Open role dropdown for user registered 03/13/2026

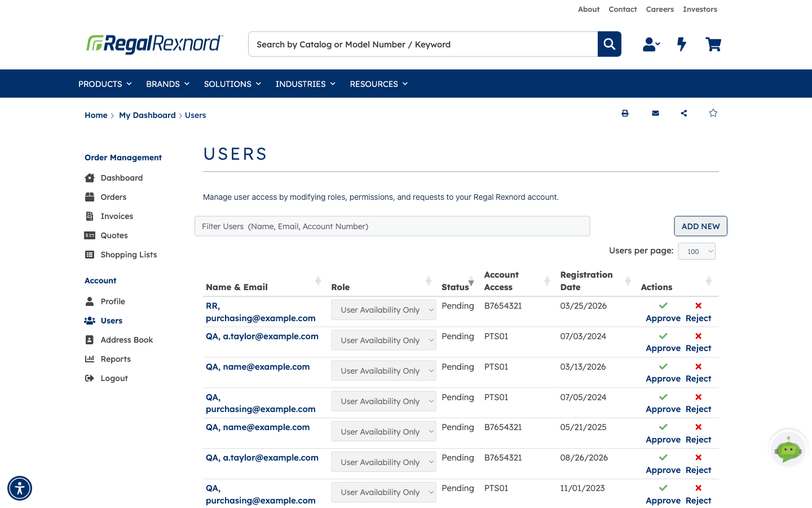click(x=383, y=371)
